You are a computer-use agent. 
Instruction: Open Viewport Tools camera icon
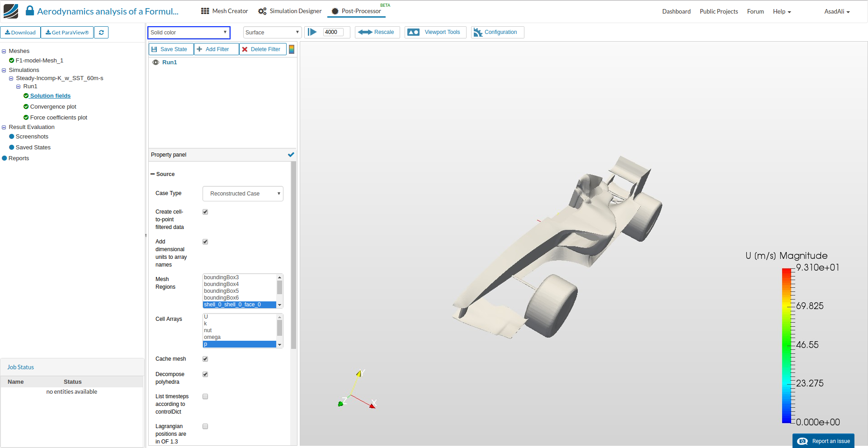coord(413,32)
